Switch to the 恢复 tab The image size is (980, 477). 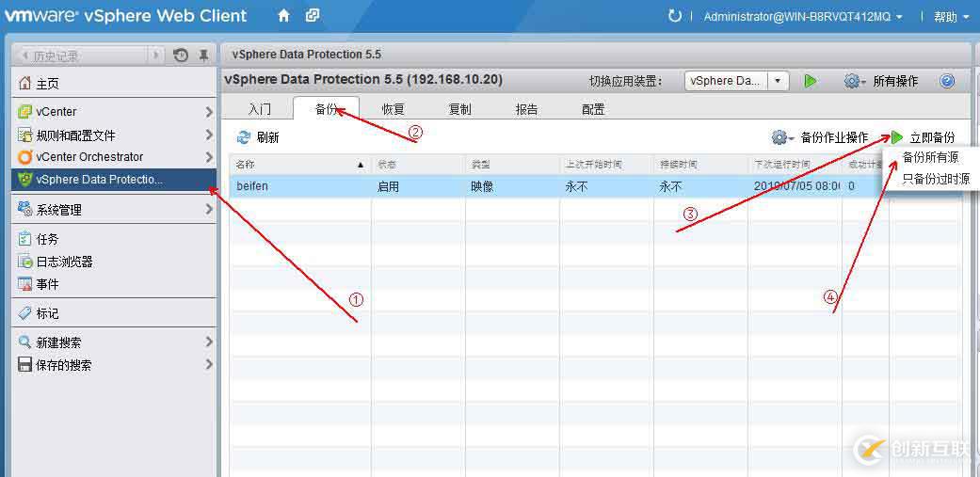point(394,109)
